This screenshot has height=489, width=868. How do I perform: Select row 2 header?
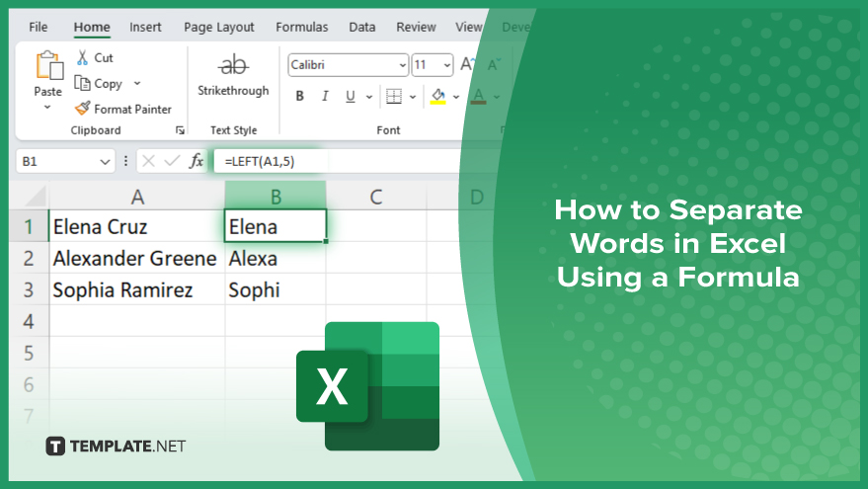pyautogui.click(x=29, y=258)
